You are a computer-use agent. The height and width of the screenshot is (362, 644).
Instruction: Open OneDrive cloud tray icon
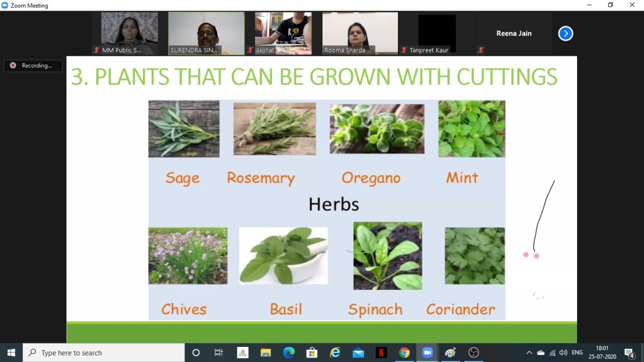540,353
